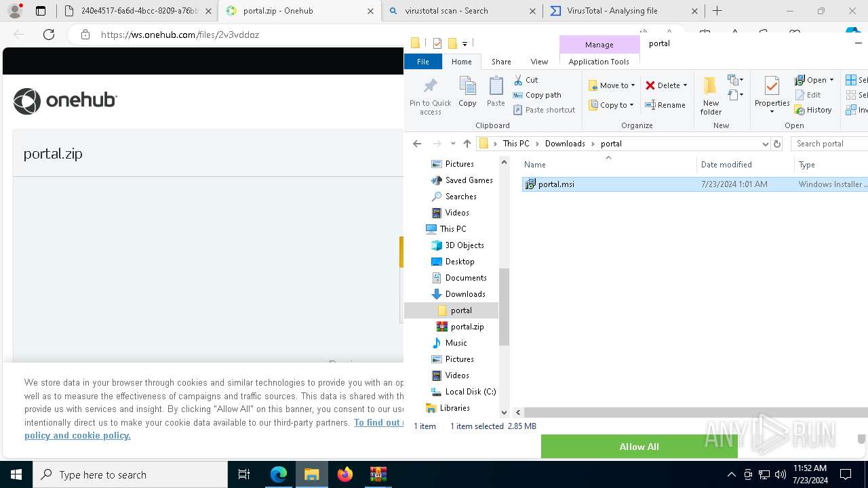Open the browser profile icon

(x=14, y=11)
